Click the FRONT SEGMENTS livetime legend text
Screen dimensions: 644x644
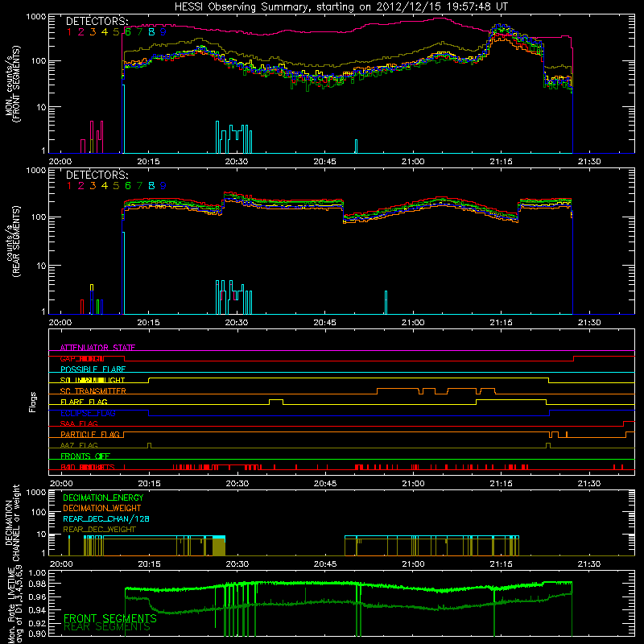110,618
